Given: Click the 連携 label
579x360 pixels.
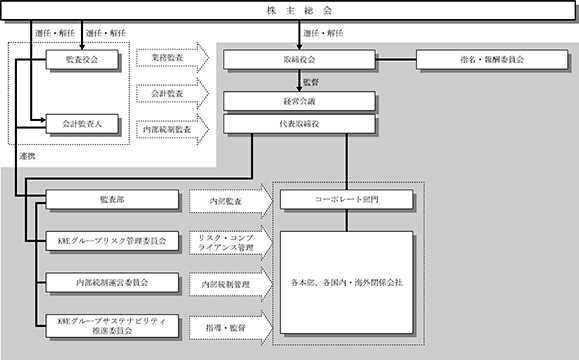Looking at the screenshot, I should coord(27,157).
